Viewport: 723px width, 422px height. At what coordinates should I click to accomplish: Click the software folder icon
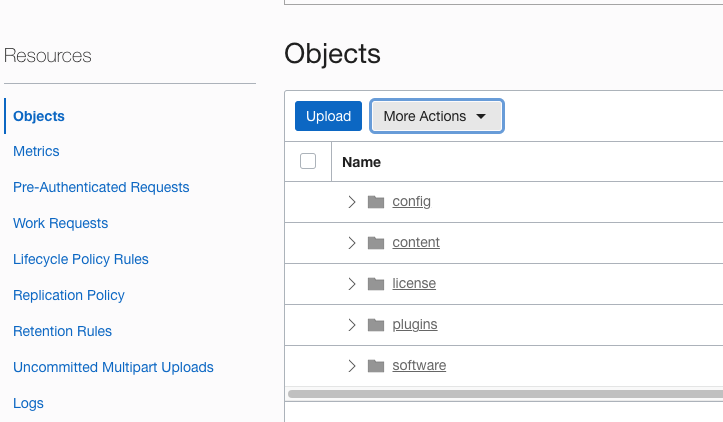point(376,366)
